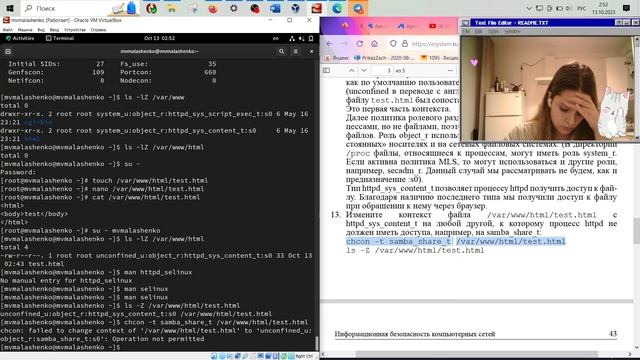This screenshot has height=360, width=640.
Task: Open the mail bookmark labeled 1095 Входящие
Action: coord(440,58)
